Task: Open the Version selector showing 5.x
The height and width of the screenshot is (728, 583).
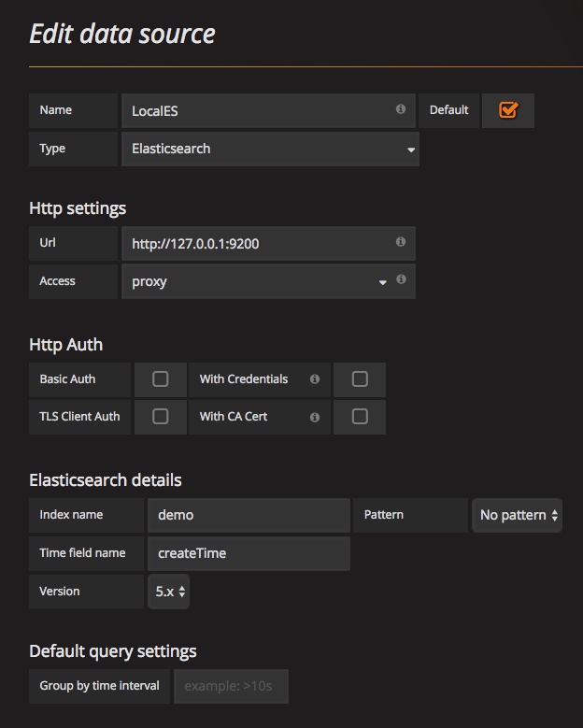Action: 169,592
